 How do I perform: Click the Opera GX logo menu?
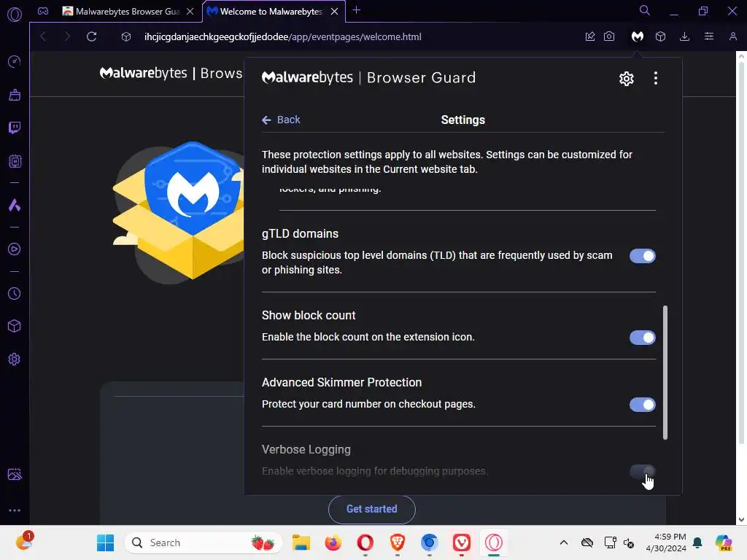tap(15, 15)
